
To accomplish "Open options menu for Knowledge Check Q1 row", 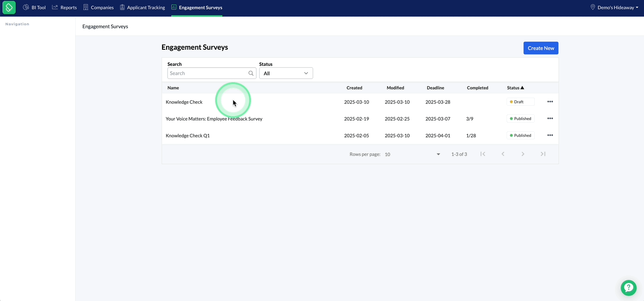I will [550, 135].
